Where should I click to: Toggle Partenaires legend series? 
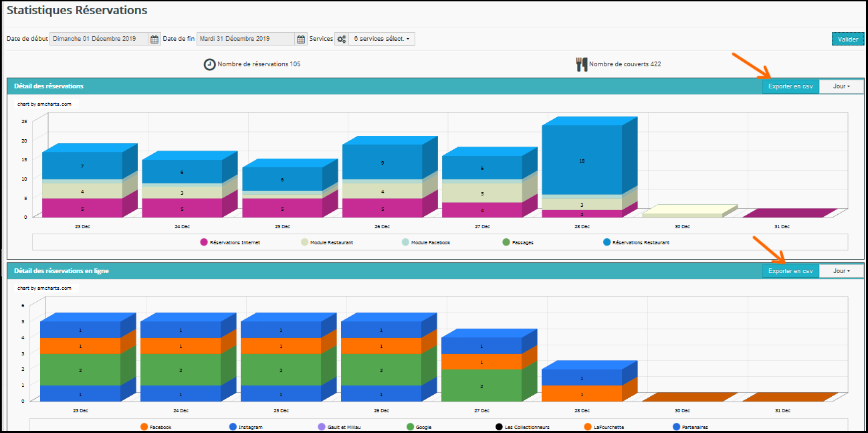click(x=690, y=426)
